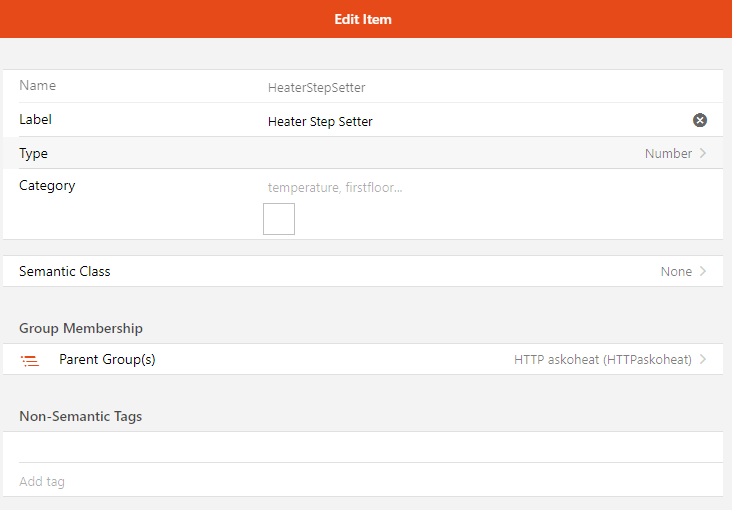Expand the Semantic Class chevron
The image size is (732, 510).
703,271
